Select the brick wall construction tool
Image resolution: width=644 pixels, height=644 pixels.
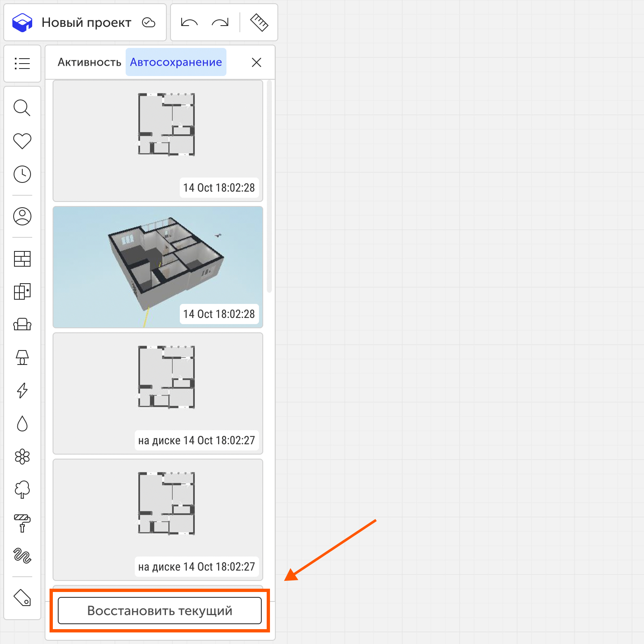pos(22,259)
